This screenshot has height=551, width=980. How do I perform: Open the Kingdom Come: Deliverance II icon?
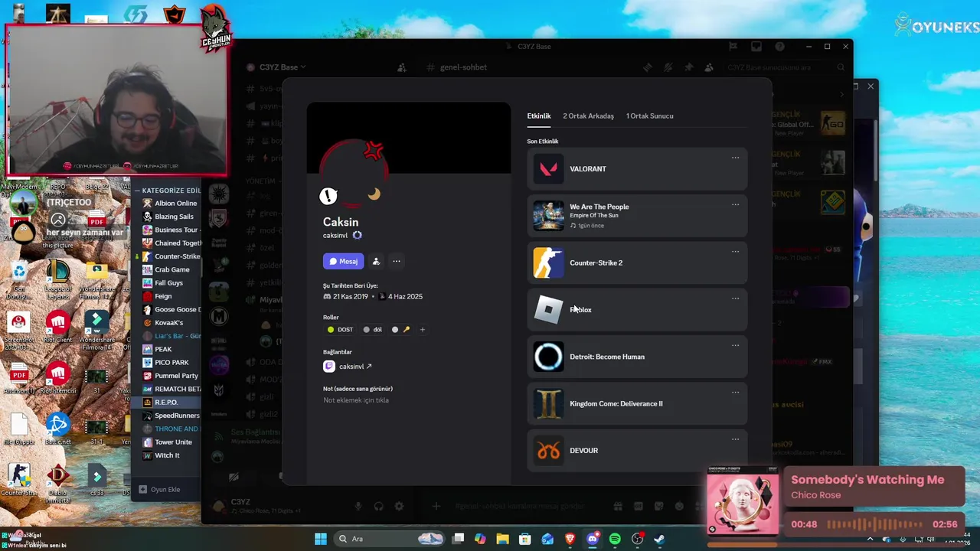[x=548, y=403]
